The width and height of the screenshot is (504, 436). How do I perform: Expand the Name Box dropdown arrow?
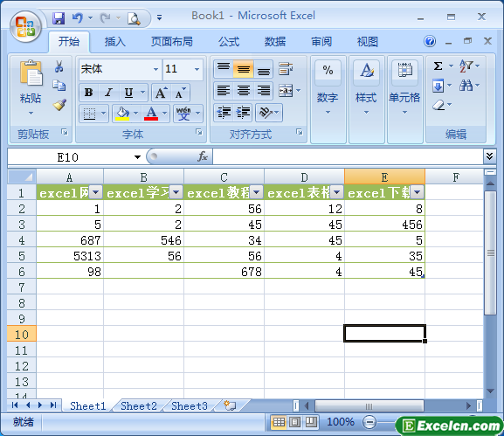tap(137, 157)
